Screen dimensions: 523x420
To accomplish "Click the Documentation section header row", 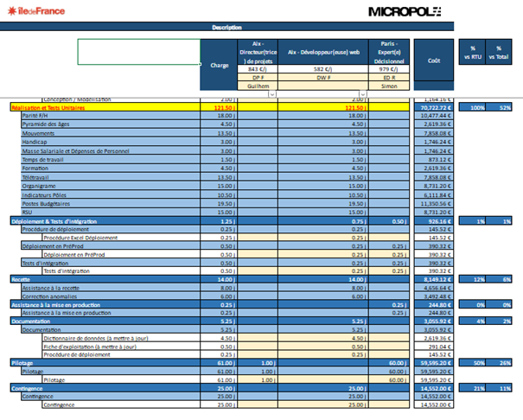I will pyautogui.click(x=30, y=321).
